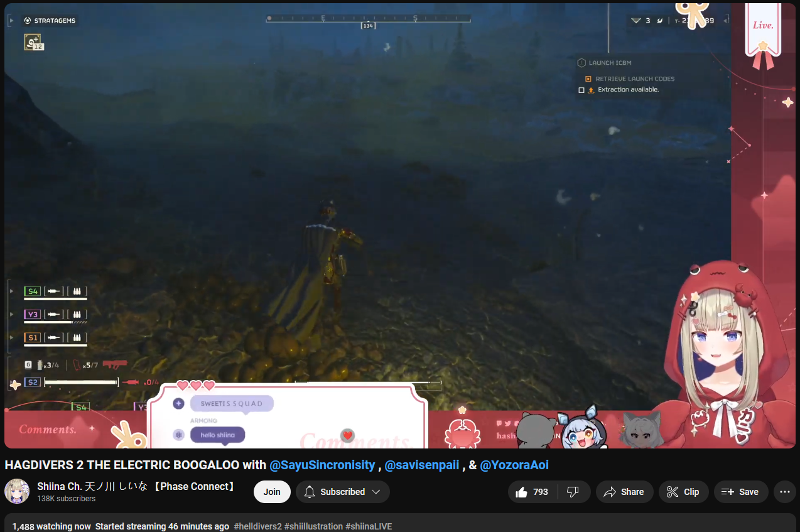Click the arrow beside Stratagems header

11,21
